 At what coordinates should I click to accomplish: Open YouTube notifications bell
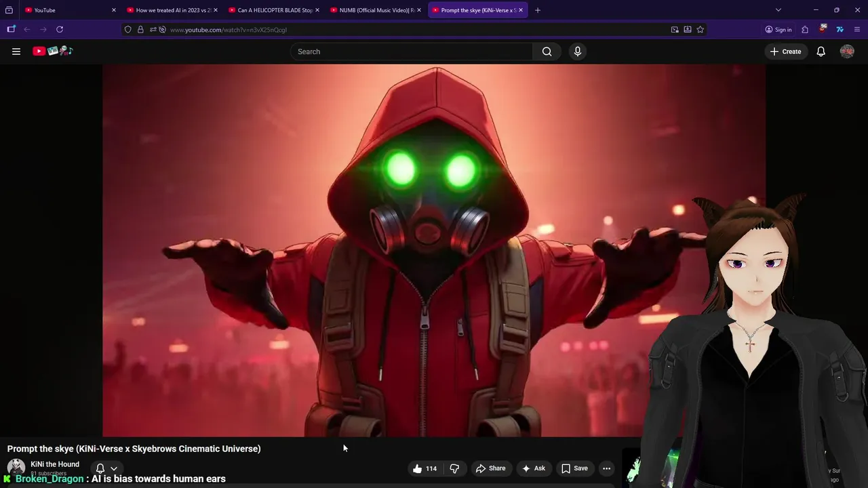pyautogui.click(x=821, y=52)
